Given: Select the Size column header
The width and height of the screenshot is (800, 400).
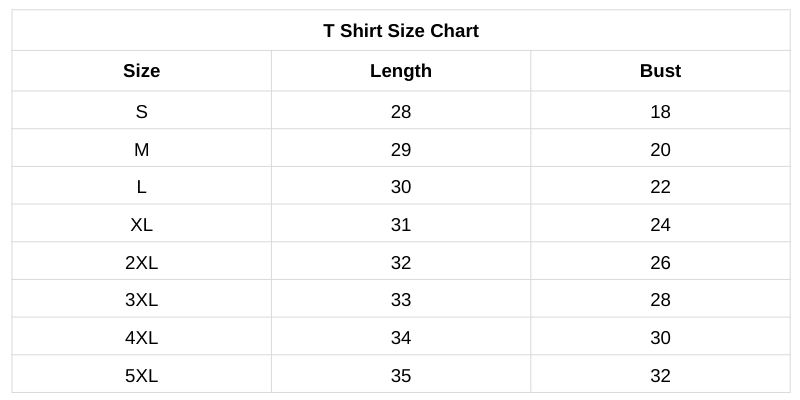Looking at the screenshot, I should (141, 71).
